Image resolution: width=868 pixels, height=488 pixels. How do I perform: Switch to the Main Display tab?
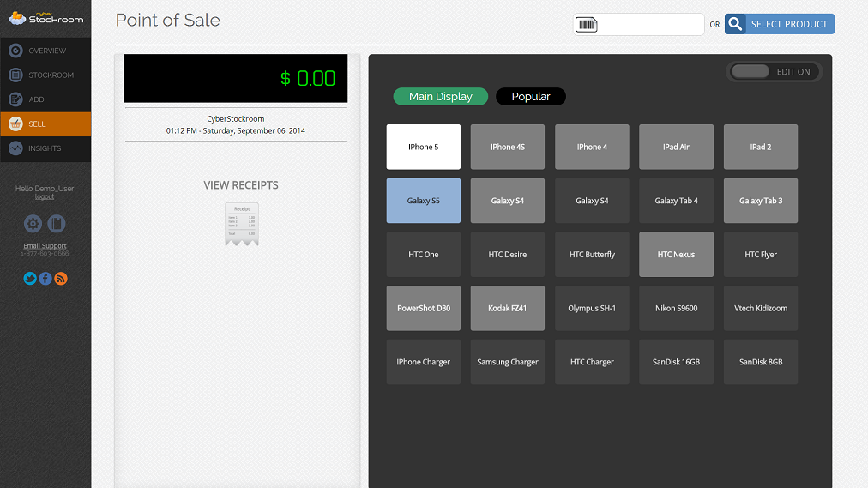(x=440, y=97)
